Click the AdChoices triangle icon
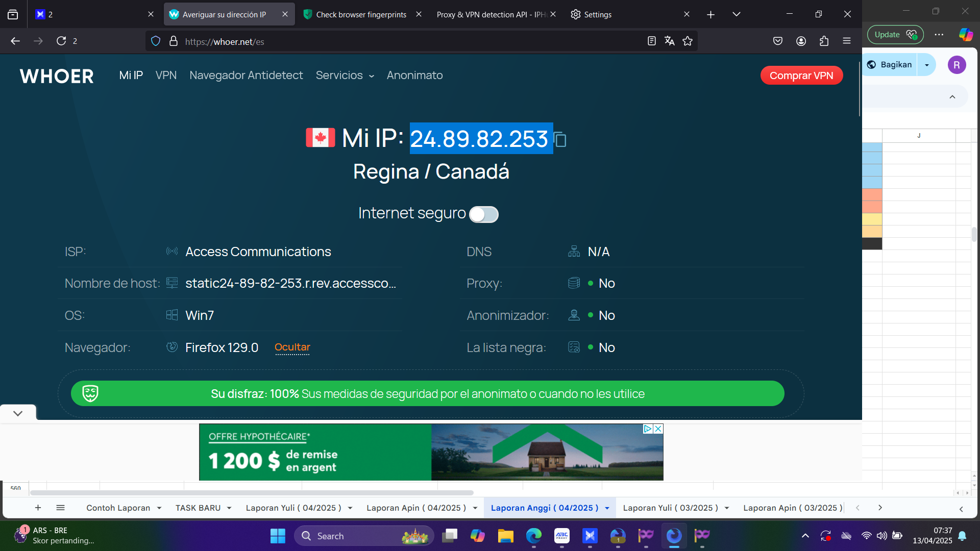The image size is (980, 551). click(648, 429)
